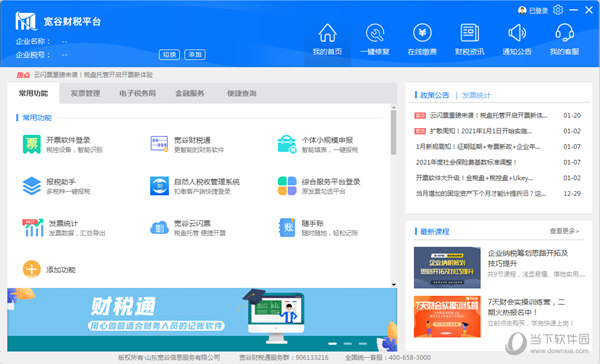Click the 财税通 promotional banner

pos(202,320)
